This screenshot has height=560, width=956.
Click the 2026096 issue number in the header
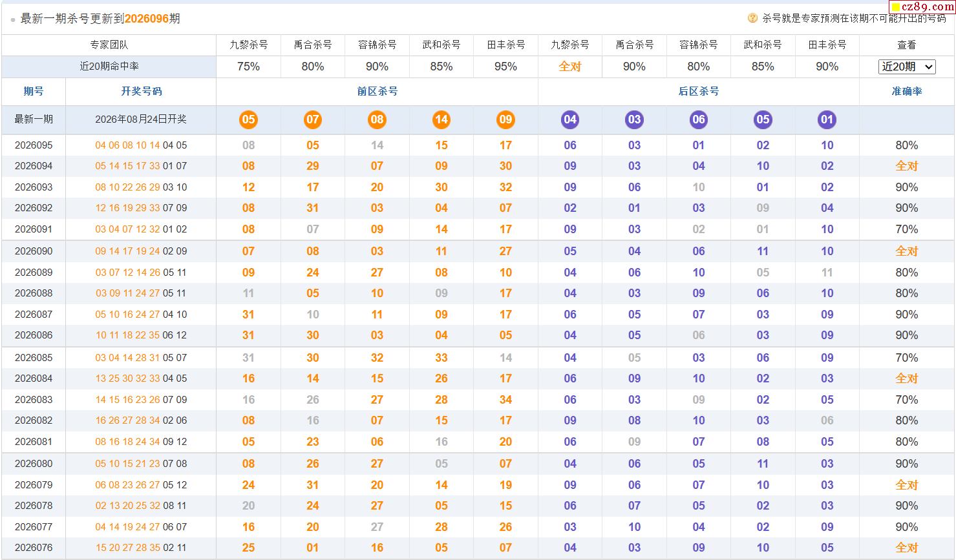click(x=147, y=19)
